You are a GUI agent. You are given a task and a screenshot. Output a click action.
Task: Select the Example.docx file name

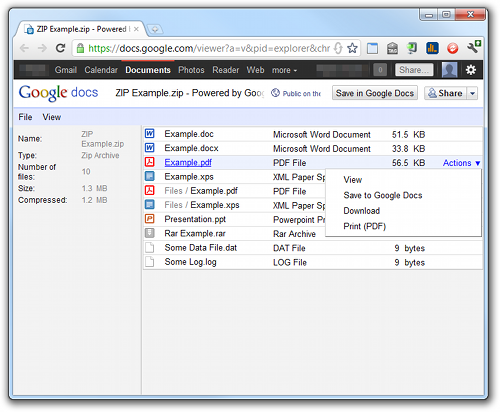pos(191,148)
